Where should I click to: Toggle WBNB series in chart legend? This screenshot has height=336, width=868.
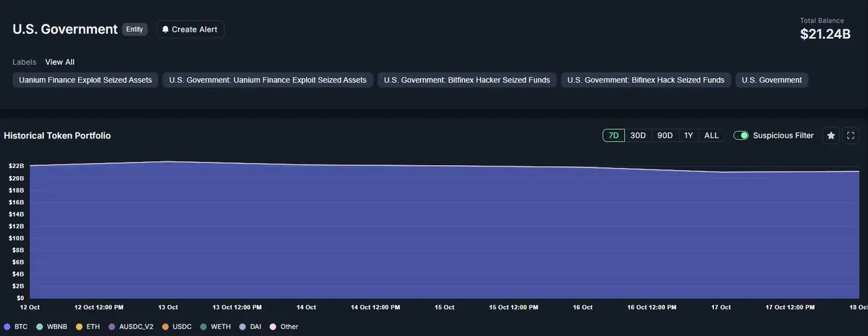52,327
